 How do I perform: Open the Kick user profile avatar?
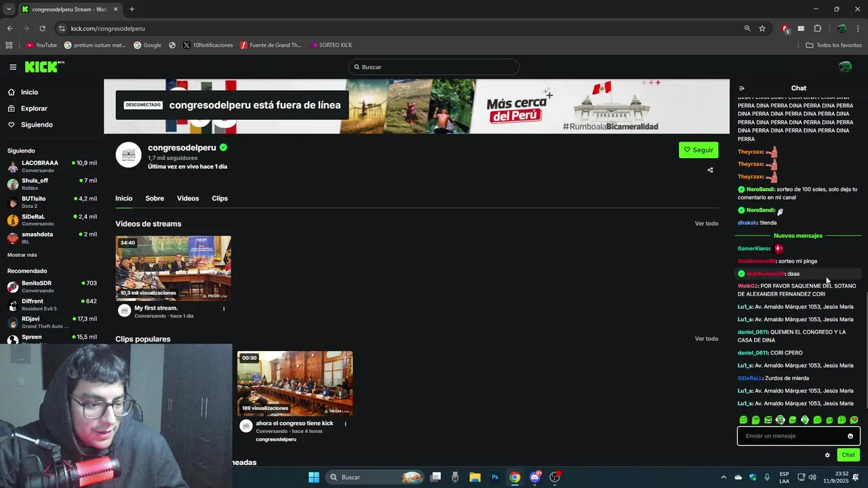(x=845, y=66)
